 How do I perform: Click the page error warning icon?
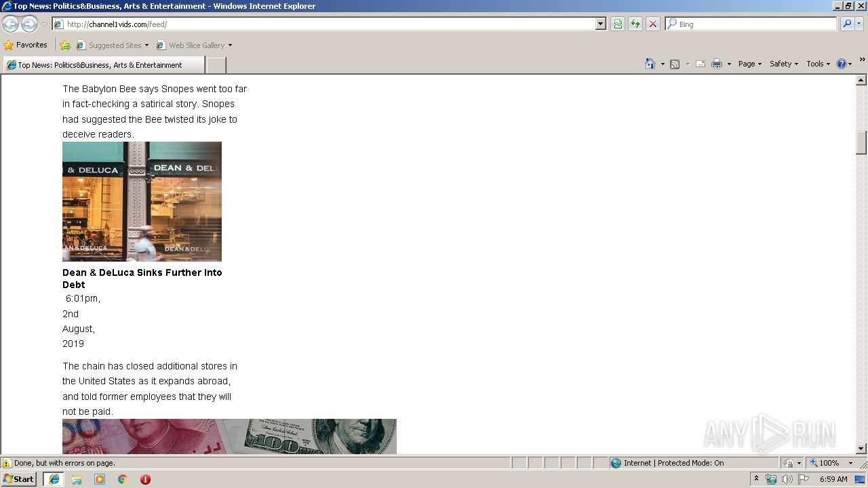tap(7, 463)
